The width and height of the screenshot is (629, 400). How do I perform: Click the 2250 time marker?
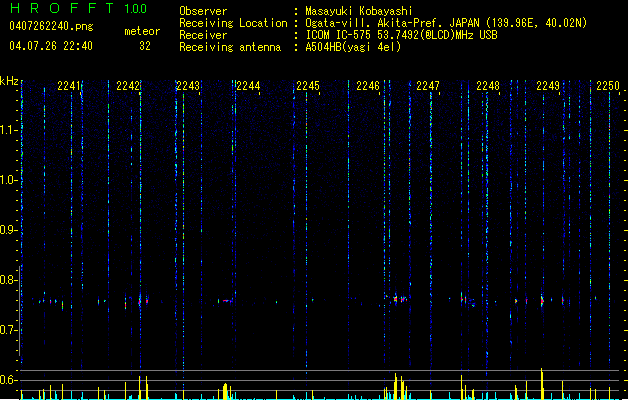point(608,86)
